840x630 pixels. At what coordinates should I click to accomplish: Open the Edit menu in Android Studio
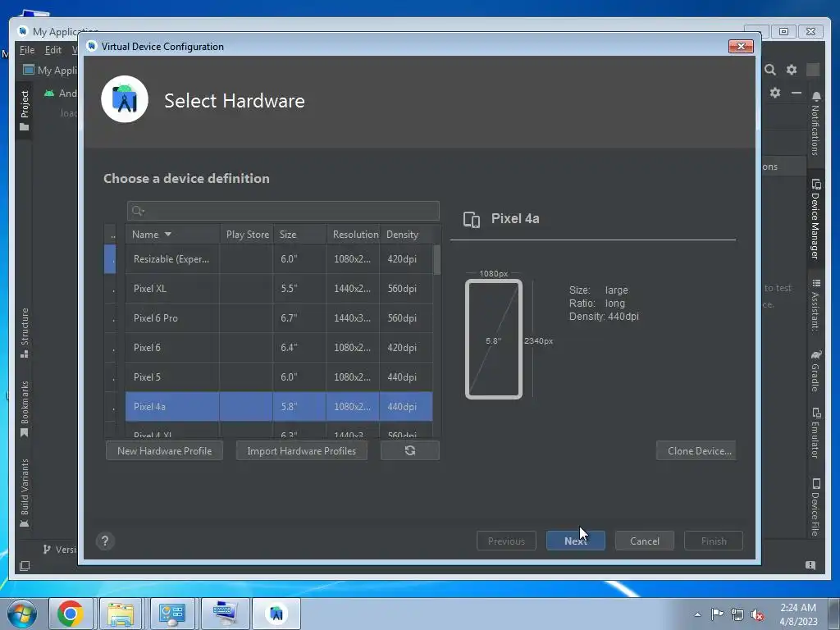52,50
